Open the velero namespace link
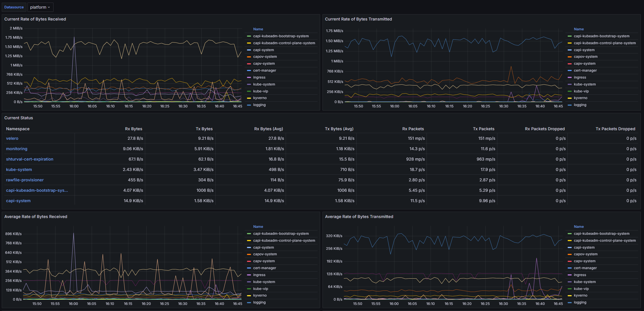Image resolution: width=644 pixels, height=311 pixels. coord(12,138)
